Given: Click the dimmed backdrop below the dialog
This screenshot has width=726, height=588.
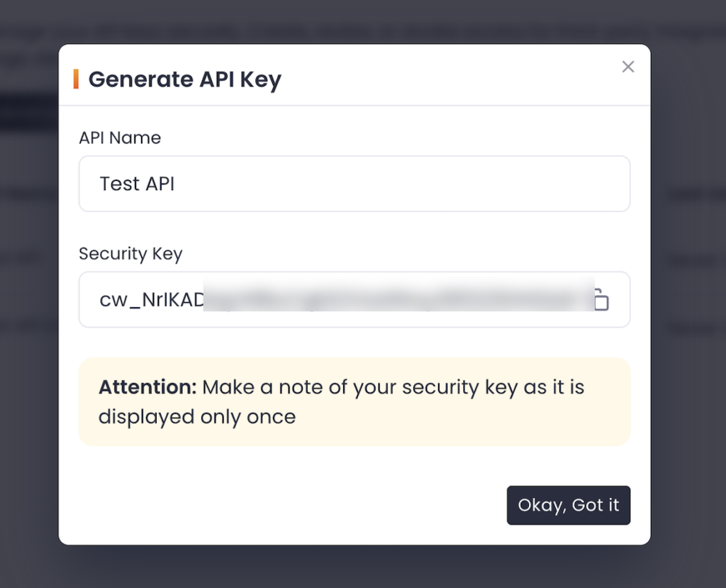Looking at the screenshot, I should pyautogui.click(x=354, y=567).
